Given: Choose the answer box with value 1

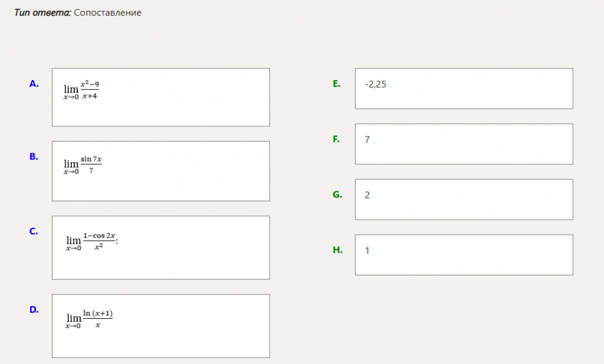Looking at the screenshot, I should (x=464, y=255).
